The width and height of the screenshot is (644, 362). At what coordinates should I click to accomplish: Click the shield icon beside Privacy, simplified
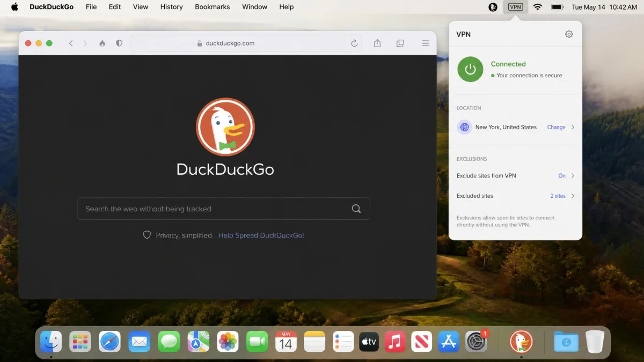[x=147, y=235]
